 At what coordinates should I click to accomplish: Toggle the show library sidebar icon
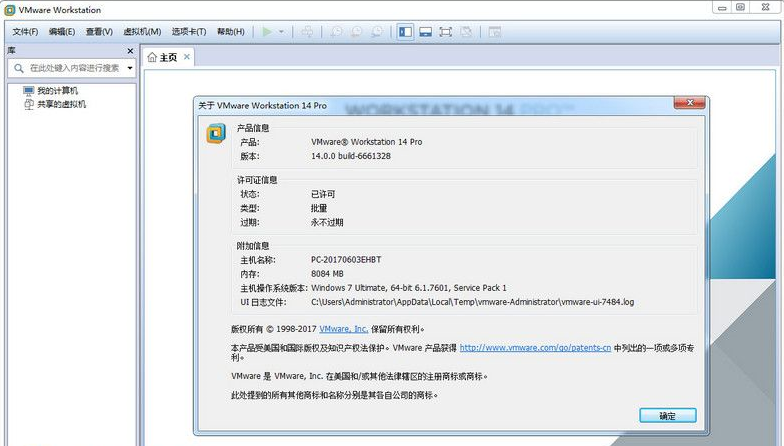(x=405, y=32)
